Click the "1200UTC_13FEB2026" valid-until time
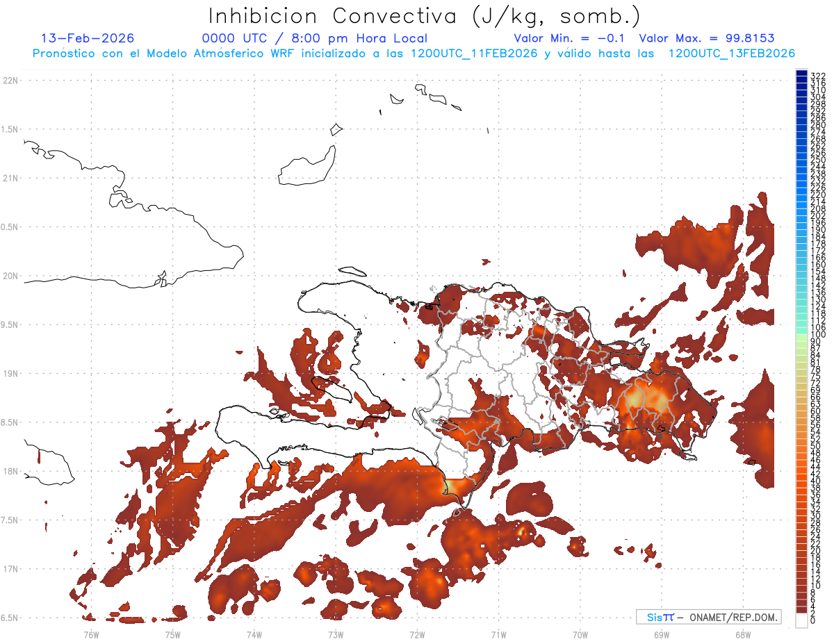834x644 pixels. 731,53
